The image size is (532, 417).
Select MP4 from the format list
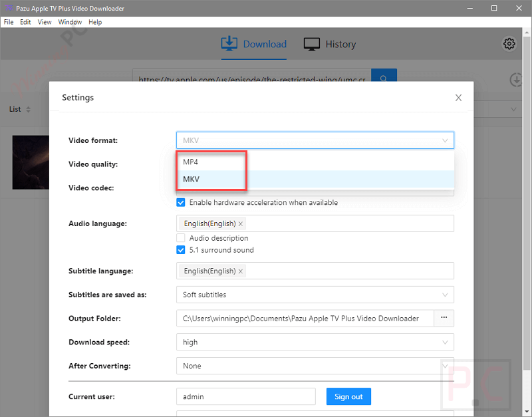pyautogui.click(x=315, y=162)
